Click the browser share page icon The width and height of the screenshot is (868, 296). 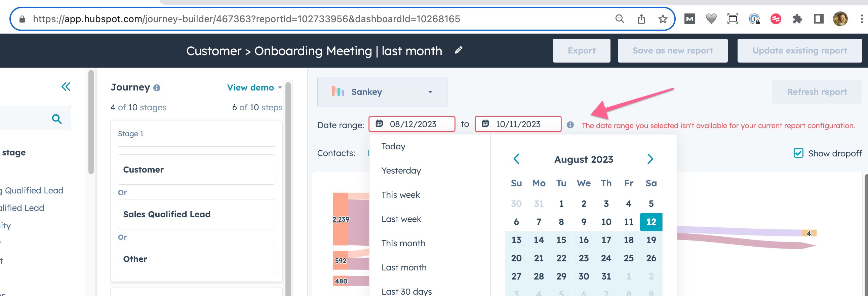click(641, 19)
